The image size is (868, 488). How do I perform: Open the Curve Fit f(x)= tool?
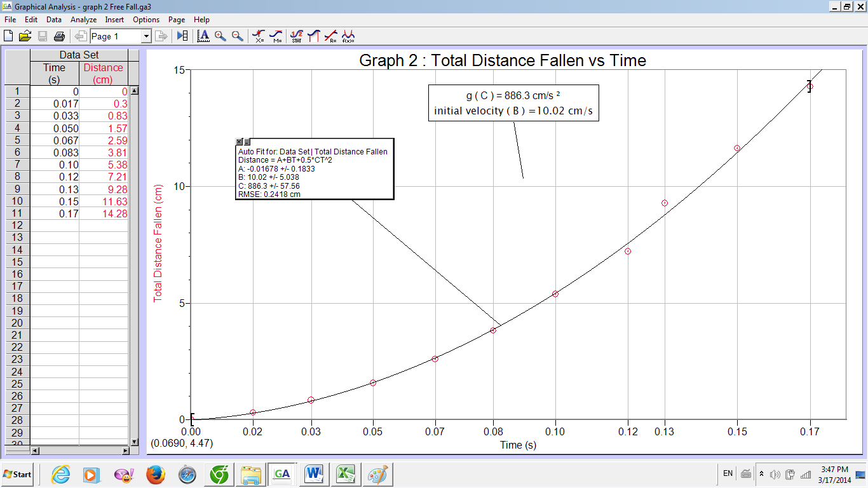pos(348,36)
